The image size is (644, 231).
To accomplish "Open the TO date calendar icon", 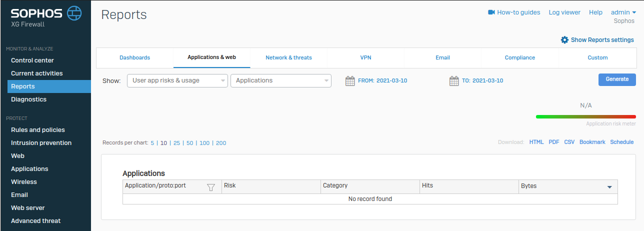I will (454, 80).
